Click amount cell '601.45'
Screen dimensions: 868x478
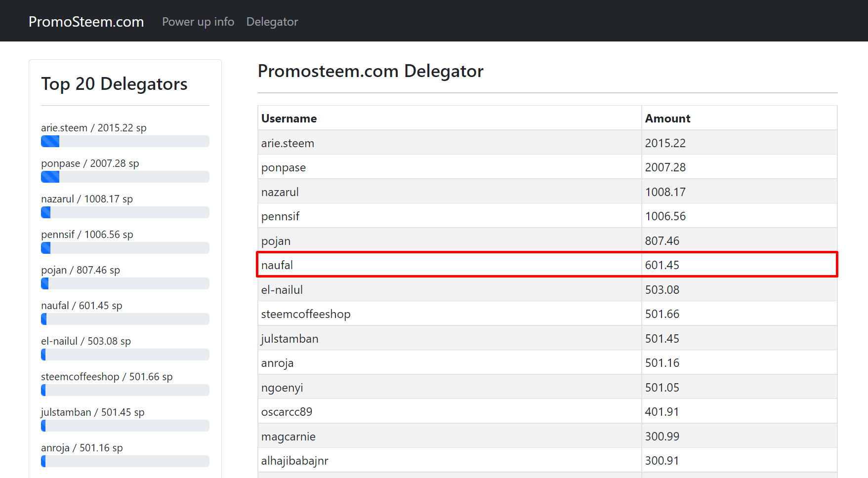[x=739, y=265]
